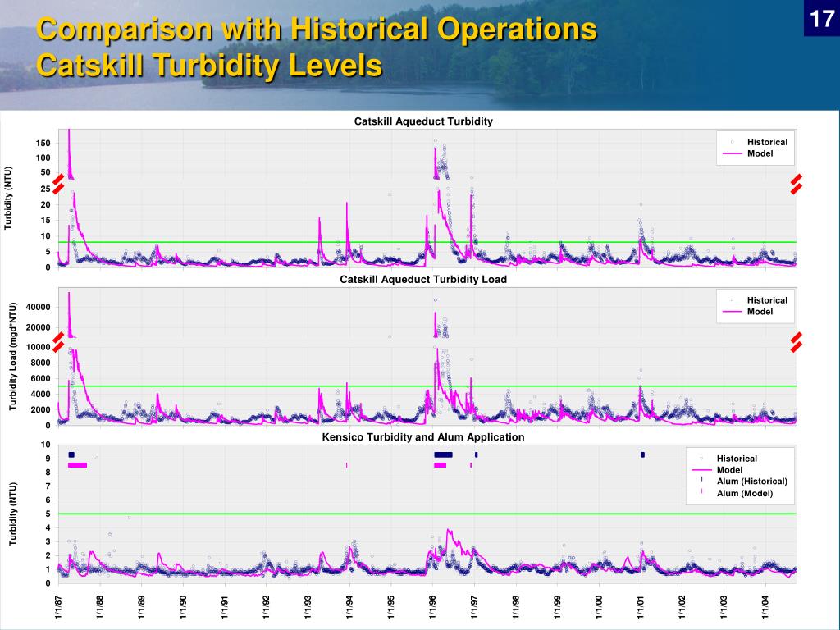Click the model alum bar near 1987
This screenshot has height=630, width=840.
[x=78, y=465]
